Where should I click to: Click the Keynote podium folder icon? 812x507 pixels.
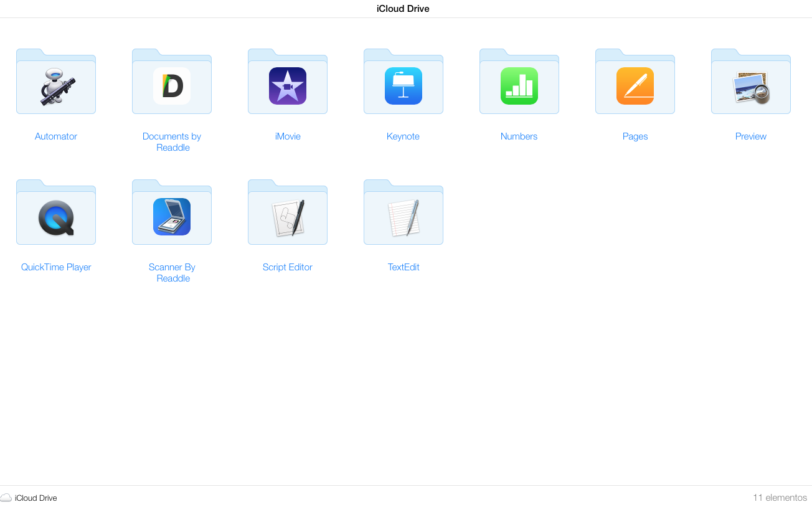[404, 85]
